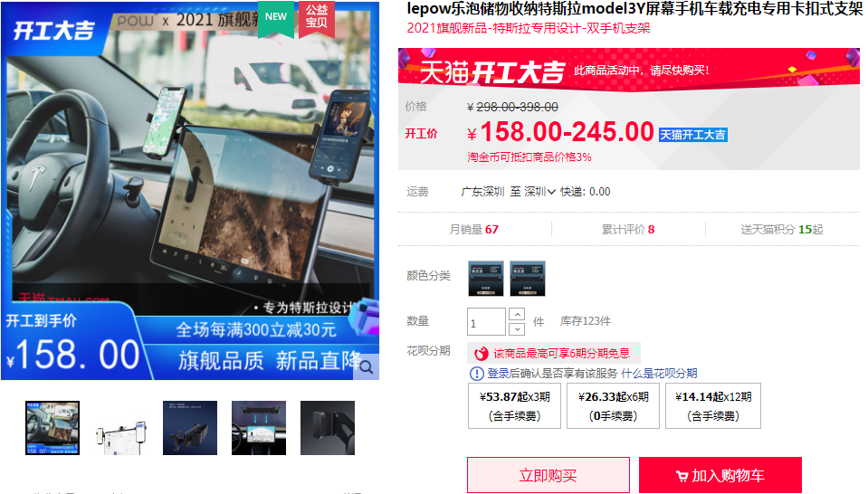The image size is (868, 494).
Task: Choose the first 颜色分类 color swatch
Action: coord(485,278)
